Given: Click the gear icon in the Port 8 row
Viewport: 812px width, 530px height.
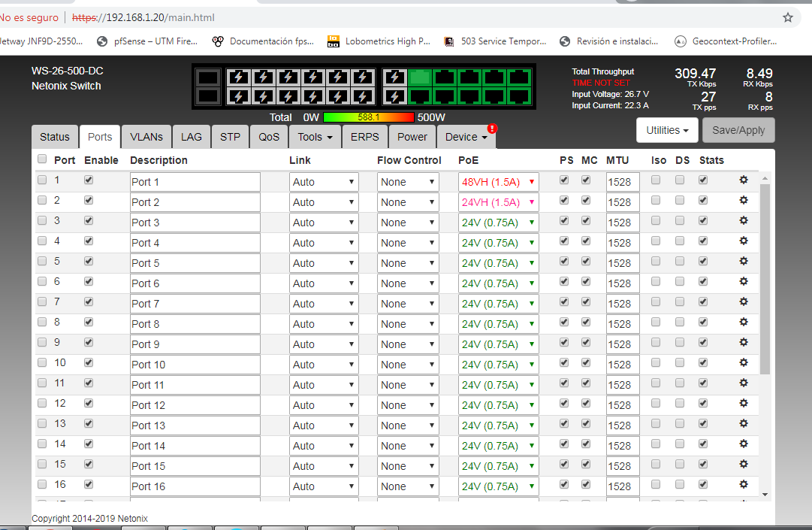Looking at the screenshot, I should pos(744,323).
